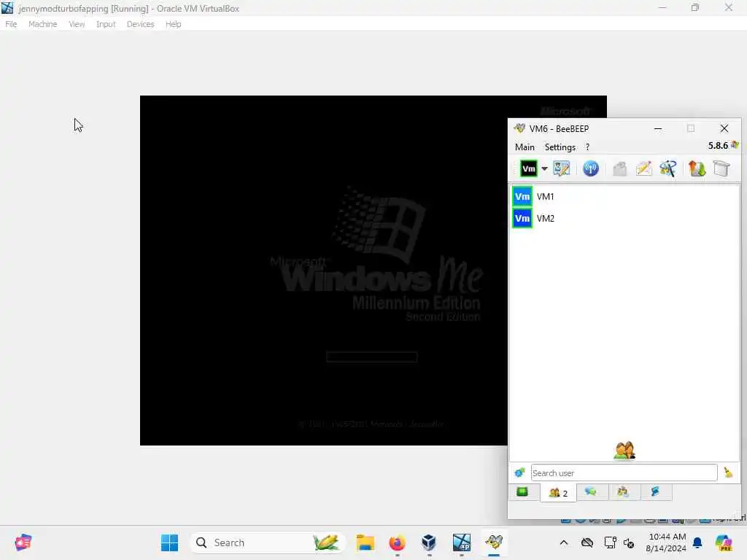
Task: Open the status dropdown arrow beside Vm avatar
Action: coord(544,168)
